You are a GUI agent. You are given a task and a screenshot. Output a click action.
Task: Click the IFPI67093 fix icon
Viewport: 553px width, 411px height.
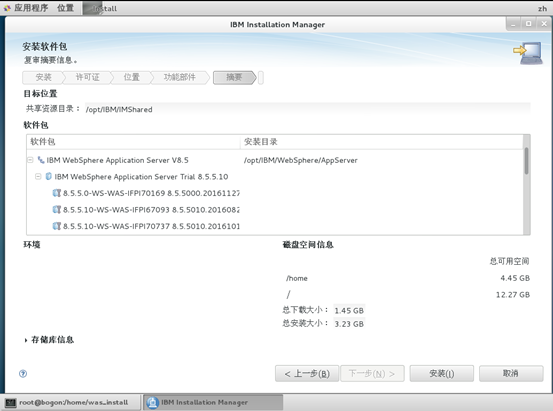point(56,210)
